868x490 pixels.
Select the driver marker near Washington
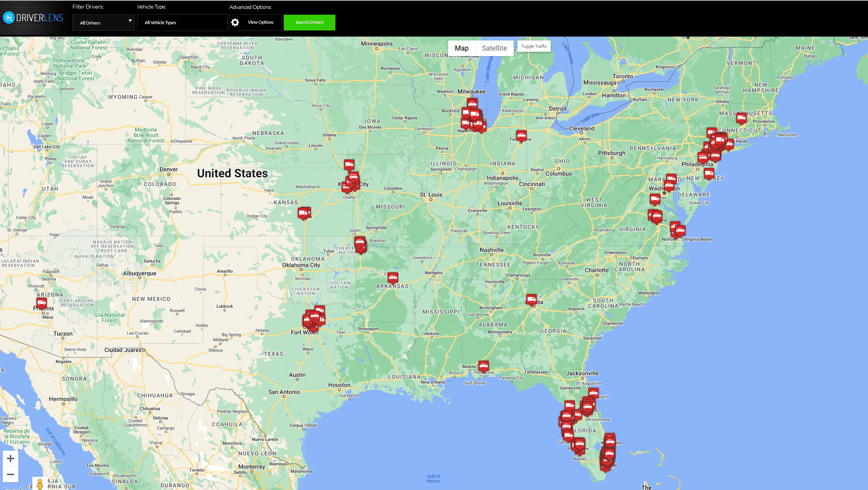[670, 185]
